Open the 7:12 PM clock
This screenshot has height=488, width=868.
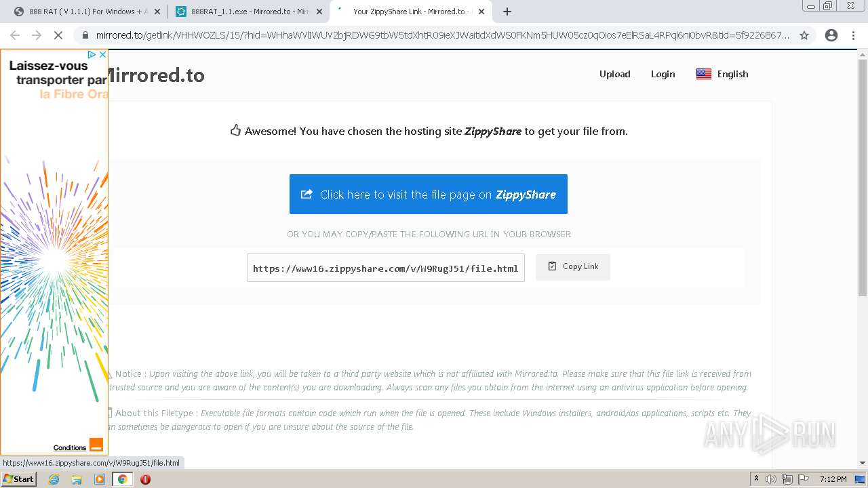pyautogui.click(x=833, y=479)
